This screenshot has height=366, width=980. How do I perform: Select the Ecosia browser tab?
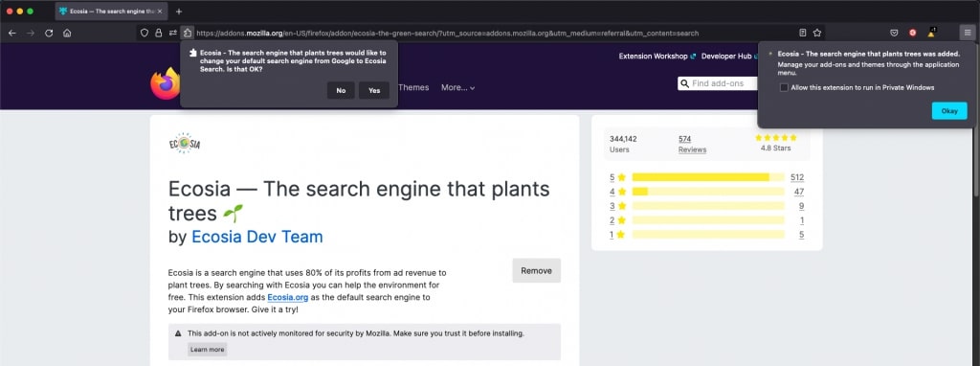pyautogui.click(x=111, y=11)
